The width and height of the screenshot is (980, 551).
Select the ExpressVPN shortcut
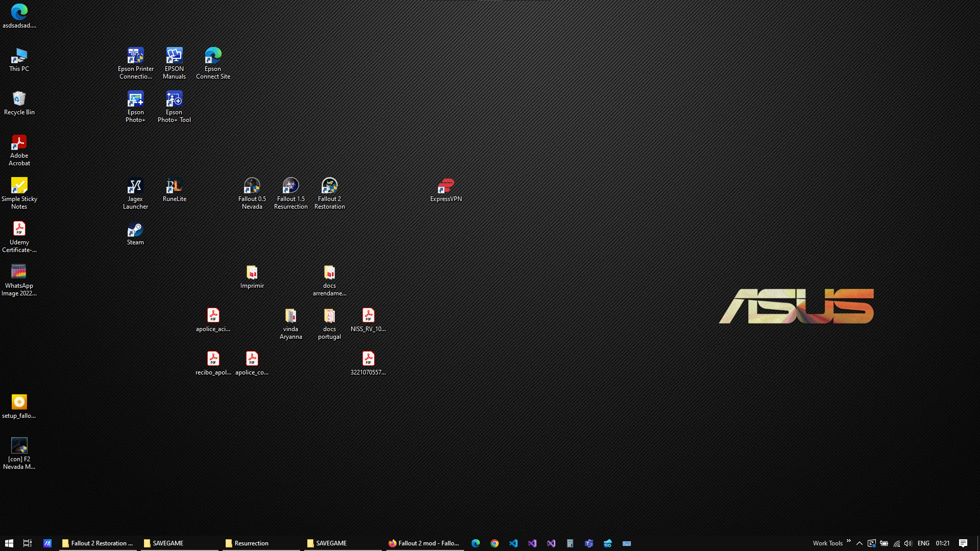446,189
